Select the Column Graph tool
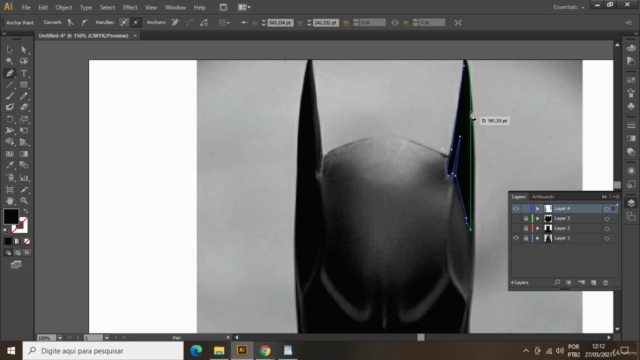640x360 pixels. pos(24,178)
